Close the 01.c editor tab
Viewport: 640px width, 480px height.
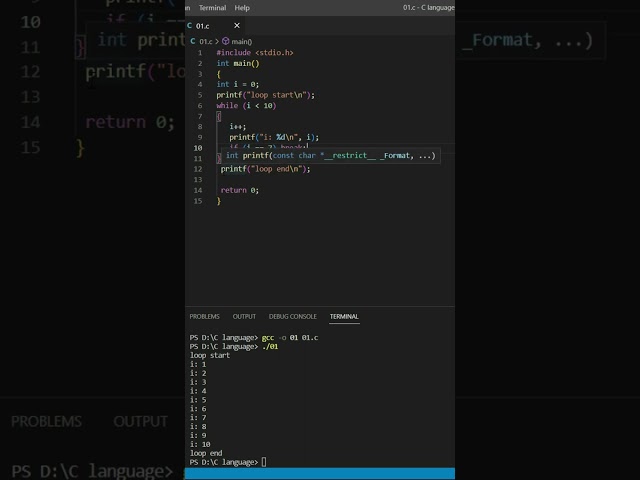(237, 26)
